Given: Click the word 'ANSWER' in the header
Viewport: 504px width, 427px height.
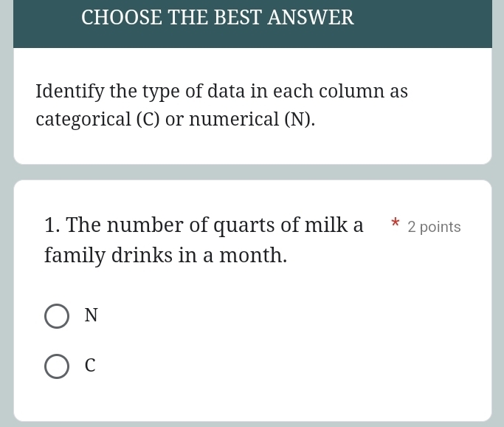Looking at the screenshot, I should point(310,18).
